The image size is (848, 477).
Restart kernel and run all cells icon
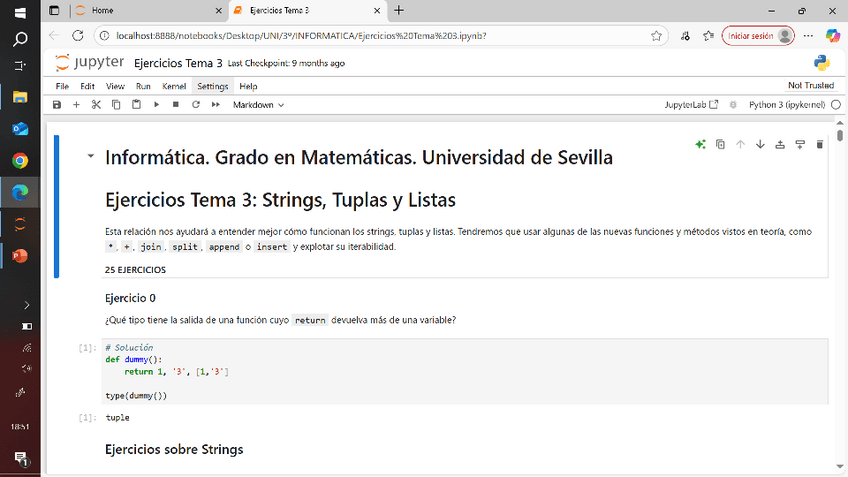point(215,104)
